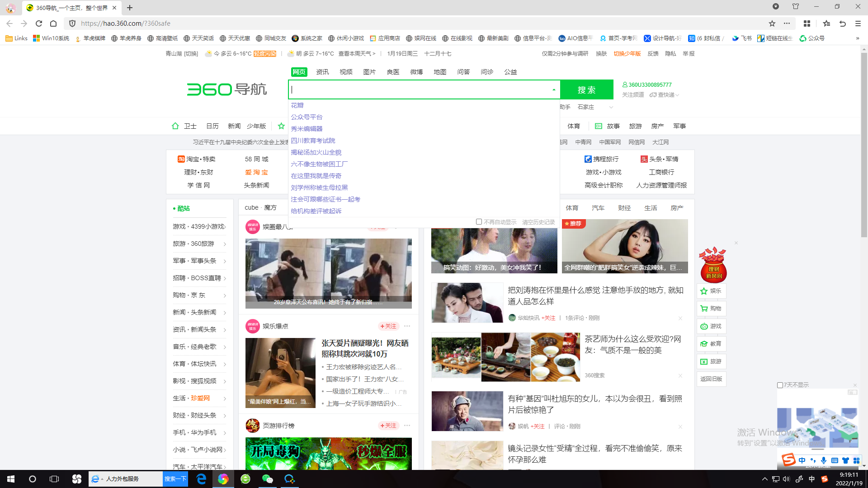Collapse the search suggestion dropdown arrow
Viewport: 868px width, 488px height.
click(554, 89)
